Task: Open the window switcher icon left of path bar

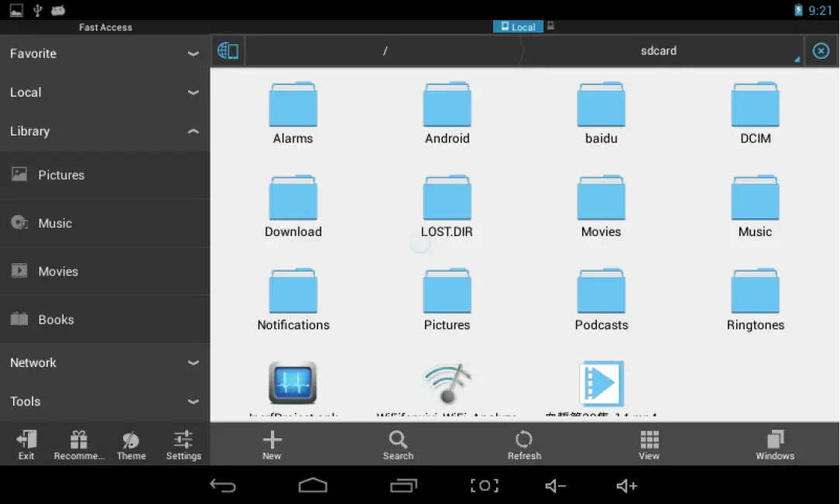Action: pyautogui.click(x=228, y=50)
